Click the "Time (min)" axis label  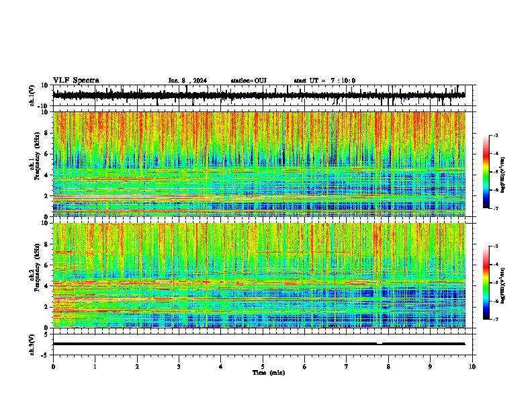[269, 373]
